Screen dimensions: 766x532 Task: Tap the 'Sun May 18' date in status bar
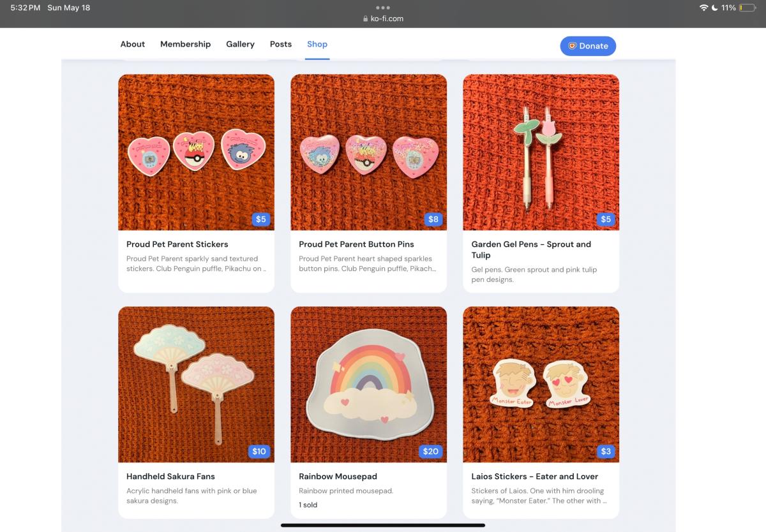click(x=69, y=8)
